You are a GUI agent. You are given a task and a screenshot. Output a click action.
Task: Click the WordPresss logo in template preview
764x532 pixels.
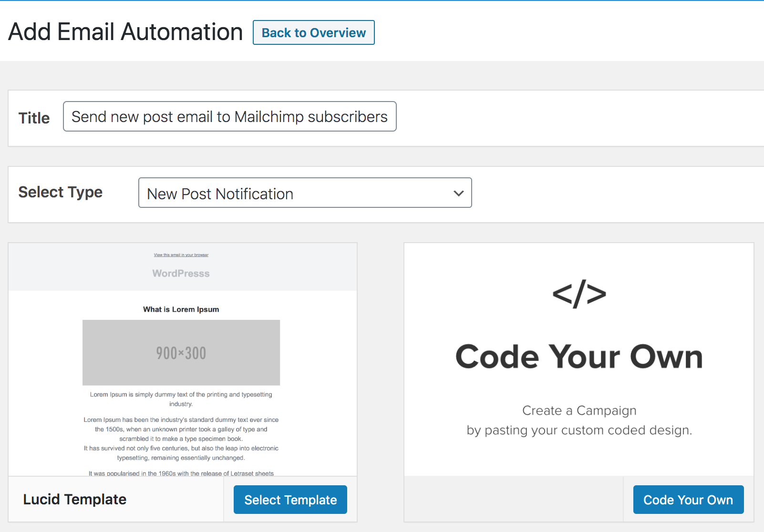coord(180,273)
